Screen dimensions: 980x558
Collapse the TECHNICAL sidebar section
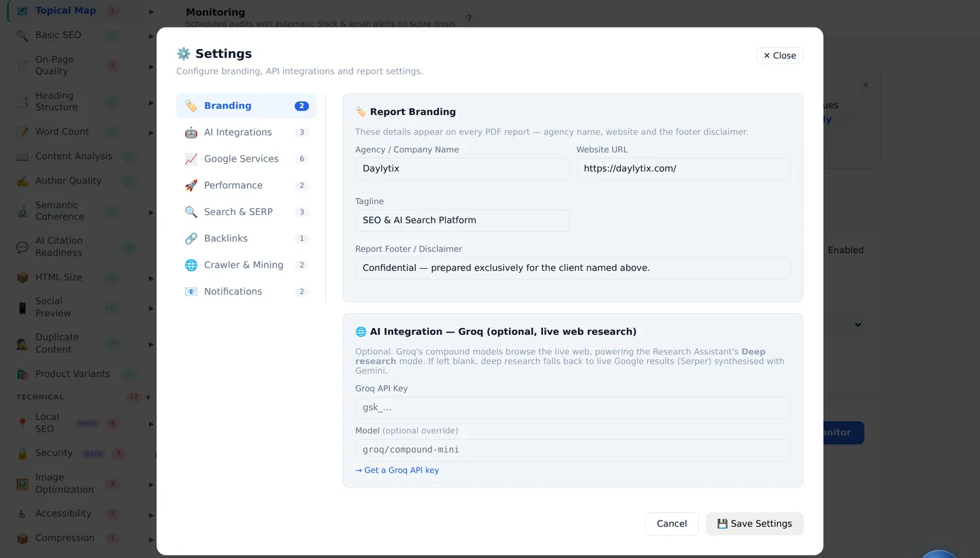(x=148, y=397)
